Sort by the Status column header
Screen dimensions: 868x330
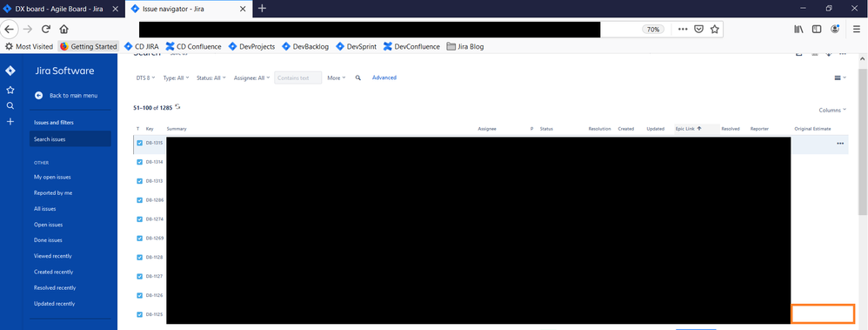(x=546, y=129)
